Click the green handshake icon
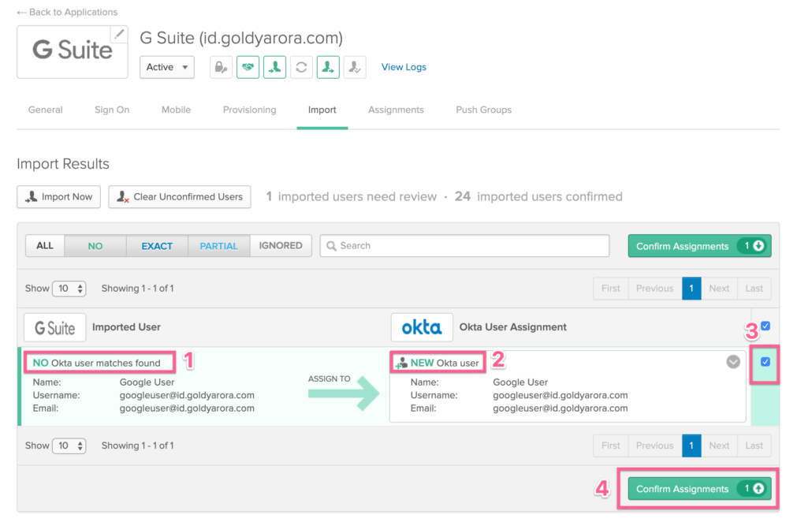This screenshot has width=812, height=522. pos(248,67)
